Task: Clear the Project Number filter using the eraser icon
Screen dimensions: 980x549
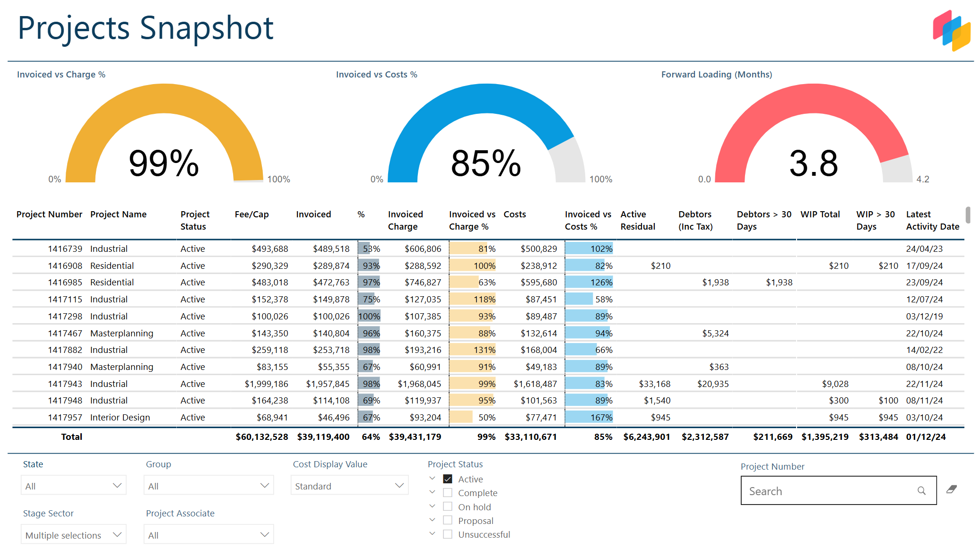Action: 952,490
